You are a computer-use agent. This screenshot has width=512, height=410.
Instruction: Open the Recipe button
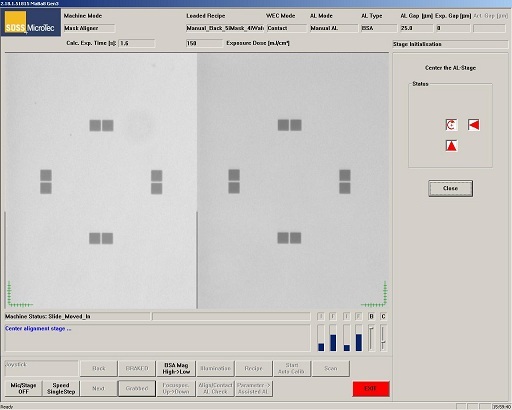[x=254, y=368]
